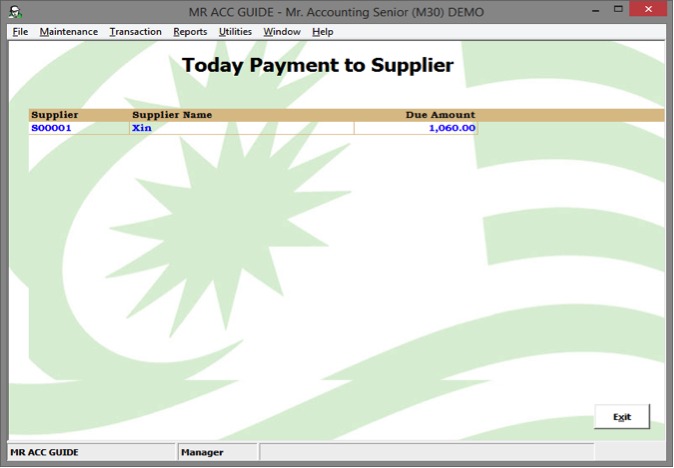
Task: Click the Supplier Name column header
Action: [172, 115]
